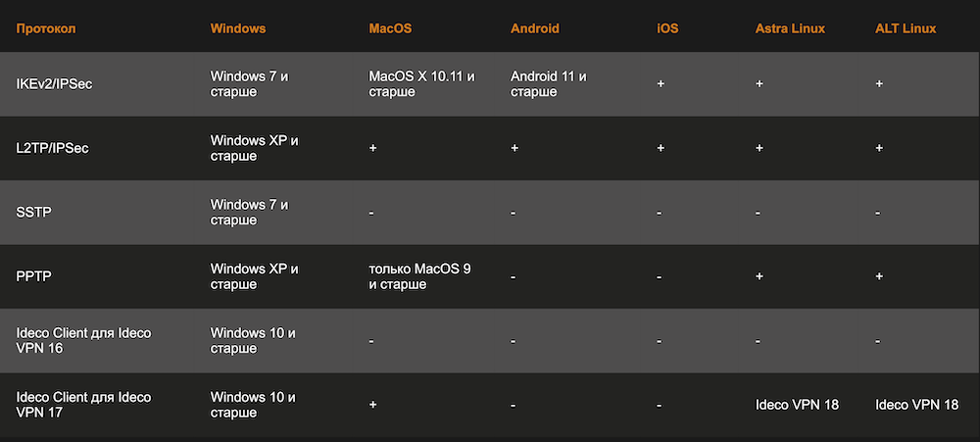This screenshot has height=442, width=980.
Task: Select the Android 11 и старше cell
Action: click(549, 84)
